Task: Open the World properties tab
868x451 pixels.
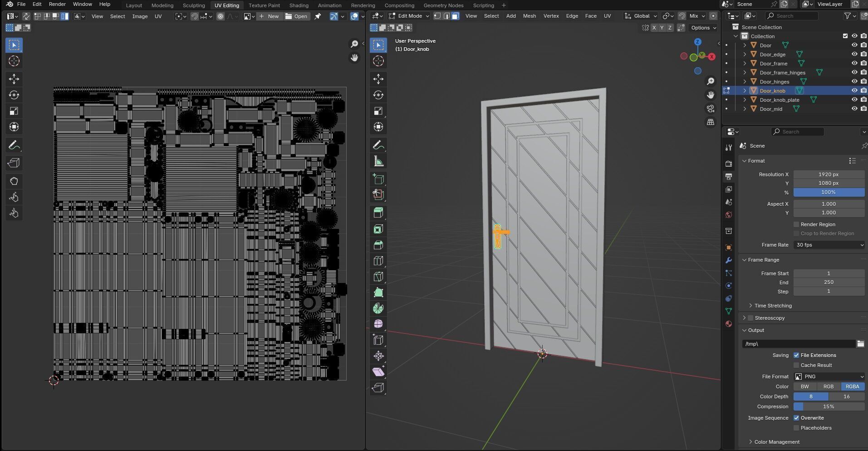Action: (x=729, y=215)
